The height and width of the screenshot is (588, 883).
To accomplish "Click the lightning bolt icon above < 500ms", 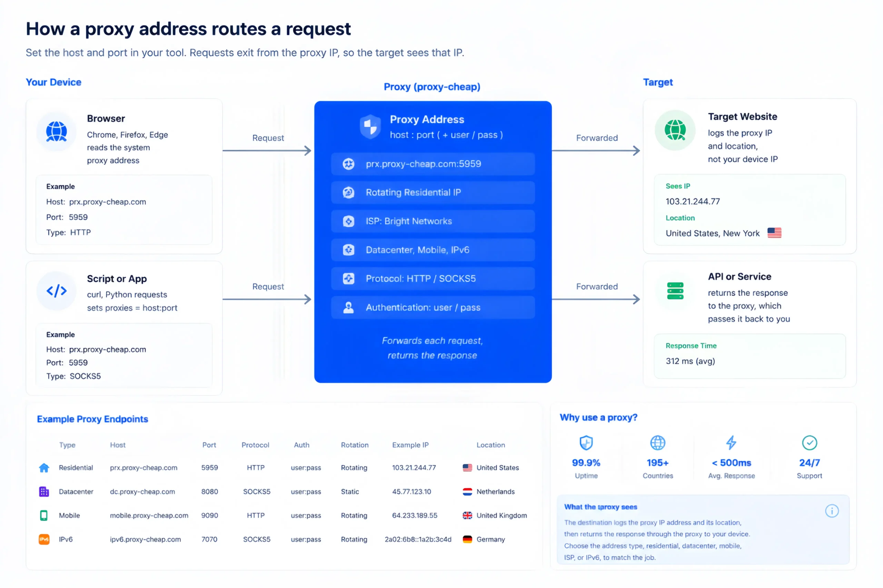I will (731, 443).
